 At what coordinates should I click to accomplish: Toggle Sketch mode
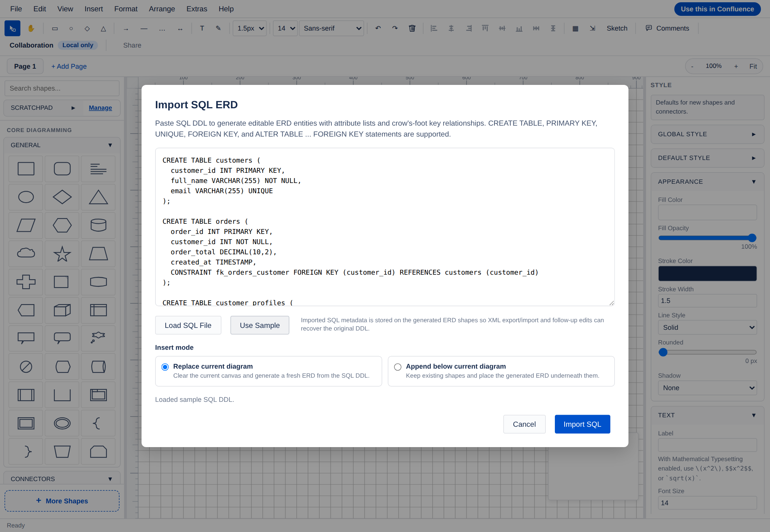tap(617, 28)
